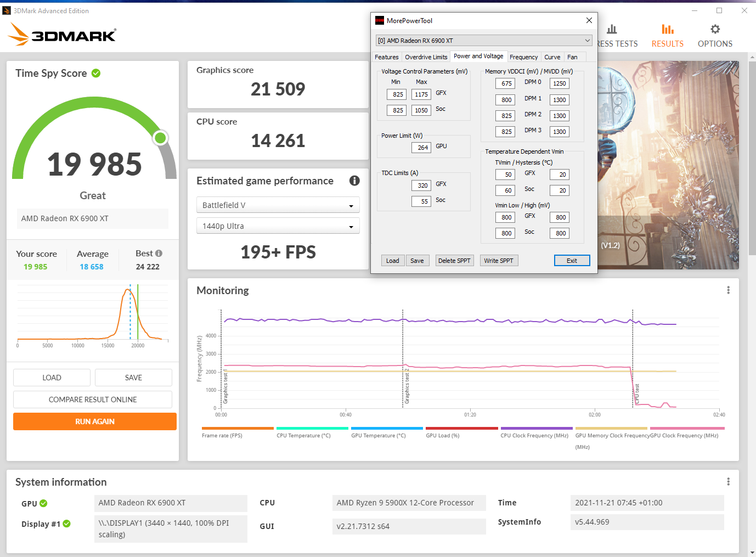
Task: Click the green checkmark beside Display #1
Action: point(66,524)
